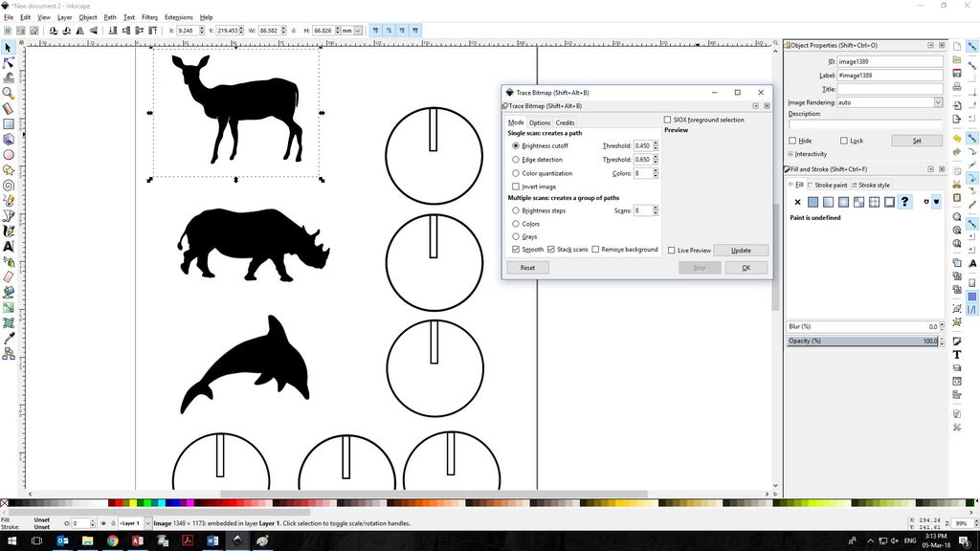Screen dimensions: 980x551
Task: Open the Path menu
Action: pos(109,16)
